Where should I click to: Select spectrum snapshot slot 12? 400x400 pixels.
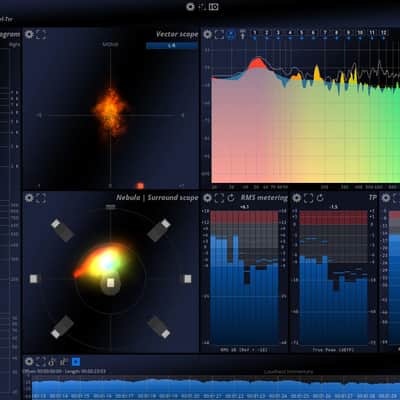[384, 34]
